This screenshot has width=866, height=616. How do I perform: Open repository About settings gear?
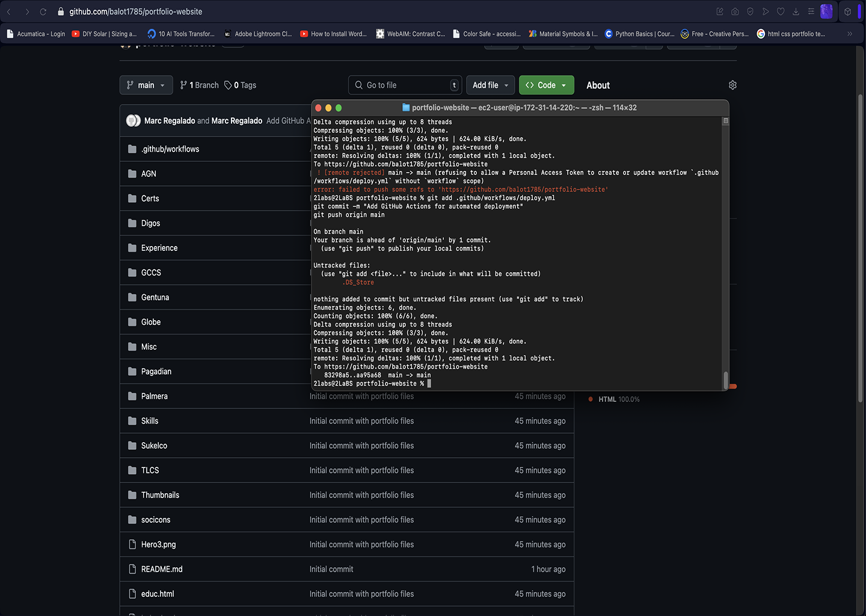pos(732,85)
